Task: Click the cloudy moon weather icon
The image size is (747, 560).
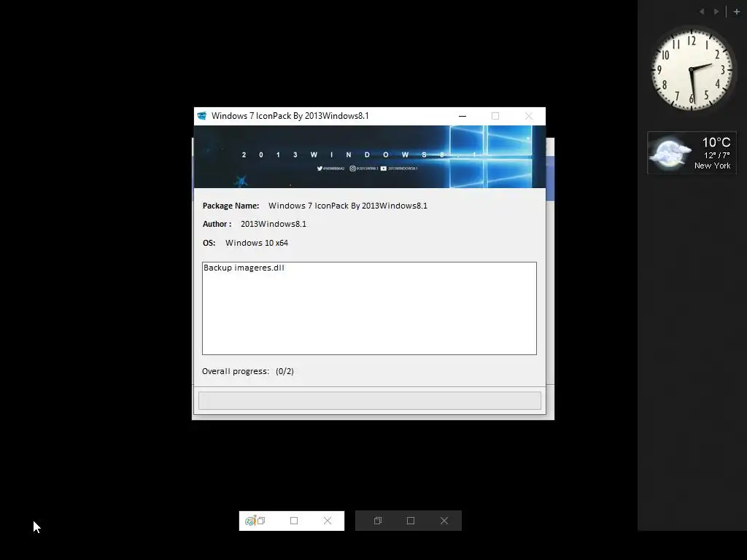Action: pyautogui.click(x=670, y=153)
